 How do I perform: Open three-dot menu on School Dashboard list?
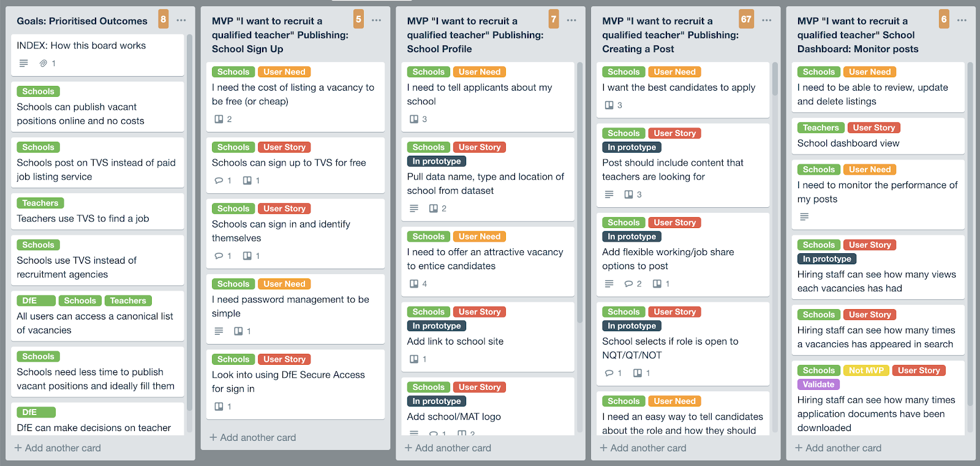click(x=962, y=20)
